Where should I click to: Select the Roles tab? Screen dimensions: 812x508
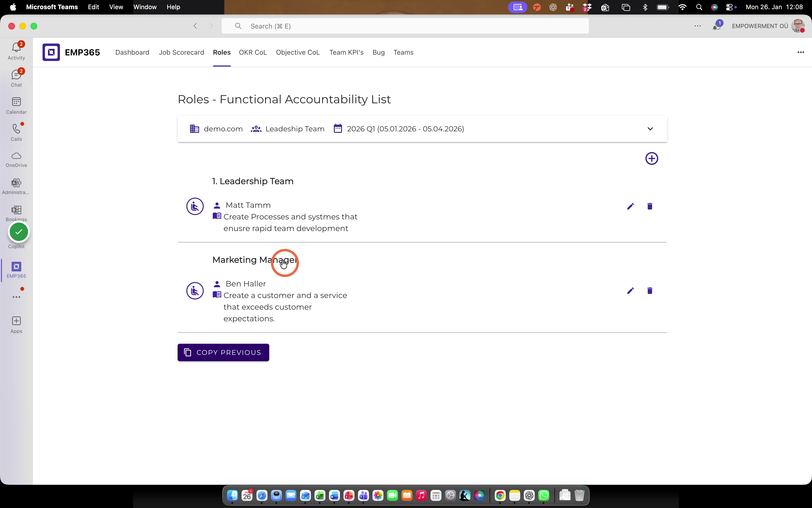click(x=222, y=52)
